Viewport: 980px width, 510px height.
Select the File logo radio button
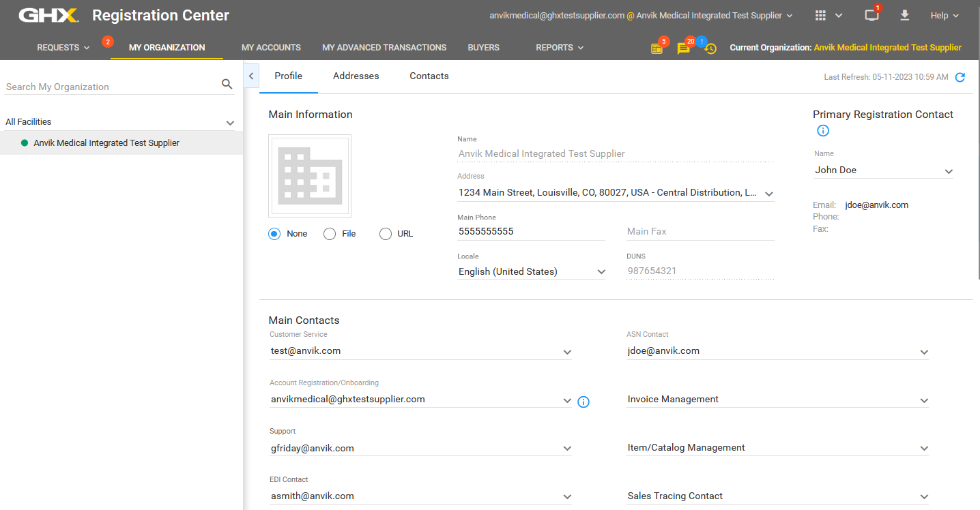click(330, 234)
